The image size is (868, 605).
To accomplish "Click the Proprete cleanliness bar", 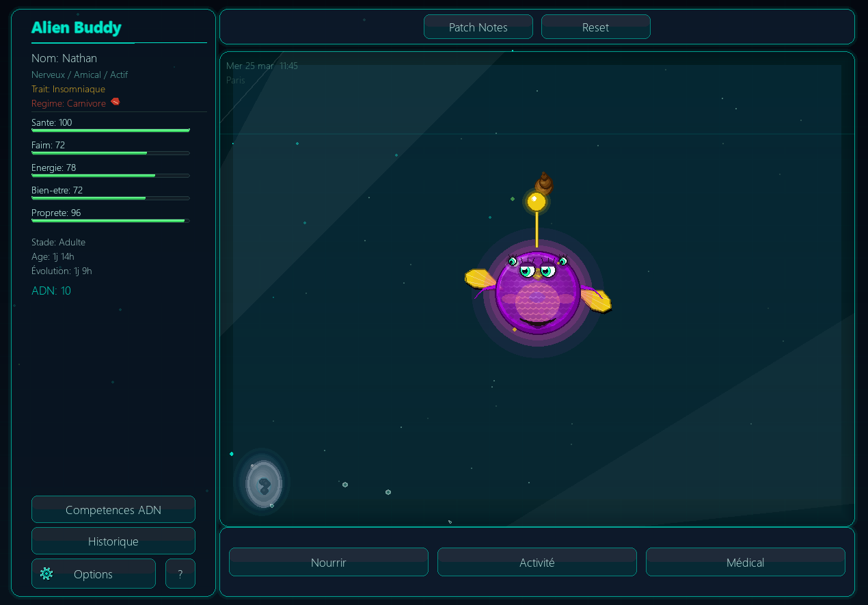I will (111, 220).
